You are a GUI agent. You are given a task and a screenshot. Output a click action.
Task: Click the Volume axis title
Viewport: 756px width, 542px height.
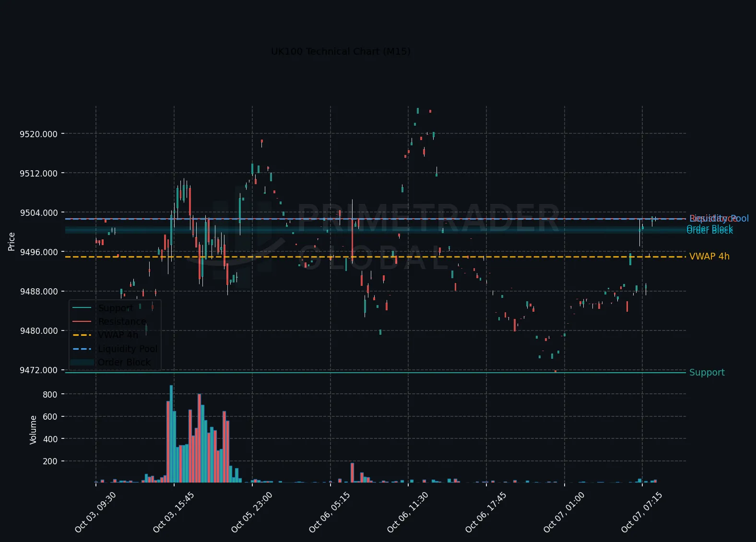(x=33, y=430)
